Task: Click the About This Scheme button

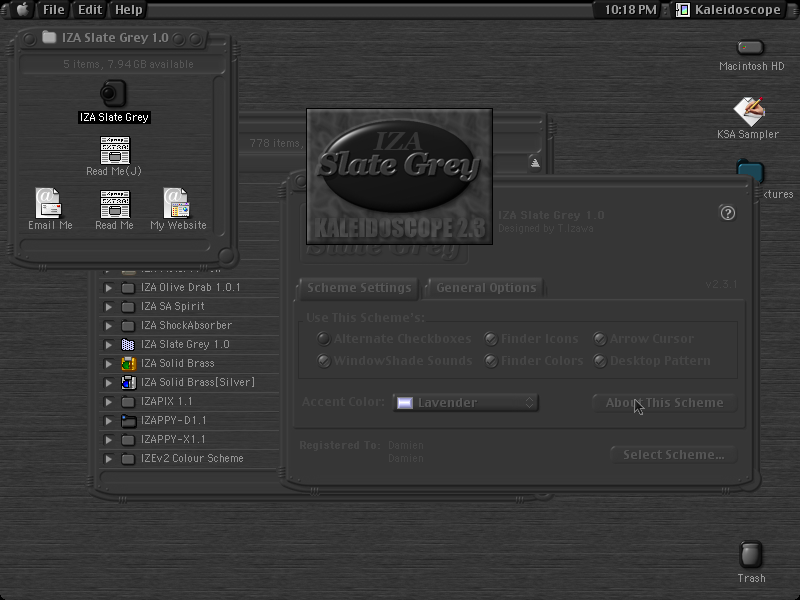Action: [x=664, y=403]
